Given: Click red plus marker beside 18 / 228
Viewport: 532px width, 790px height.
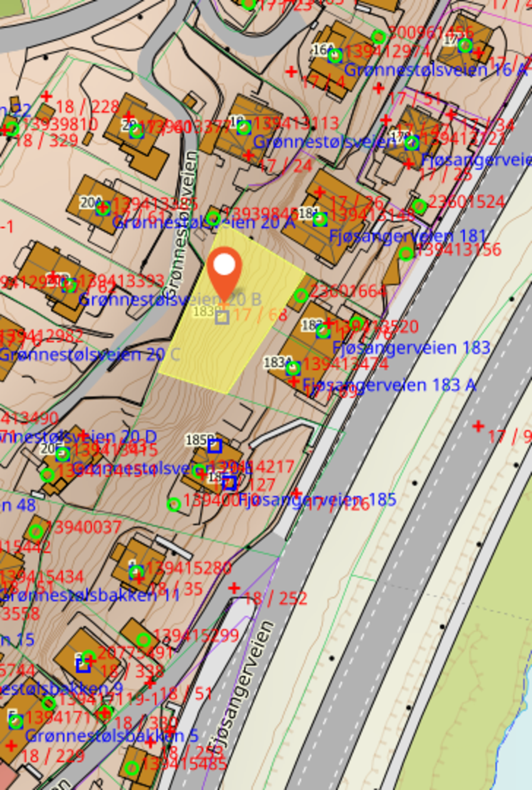Looking at the screenshot, I should click(46, 96).
